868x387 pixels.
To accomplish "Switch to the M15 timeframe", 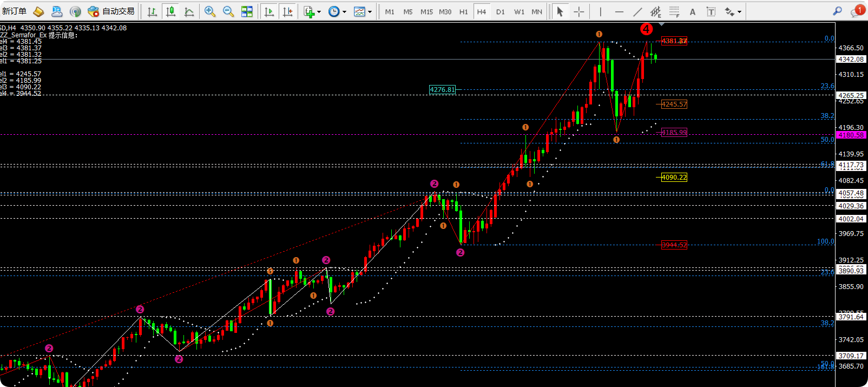I will pos(426,11).
